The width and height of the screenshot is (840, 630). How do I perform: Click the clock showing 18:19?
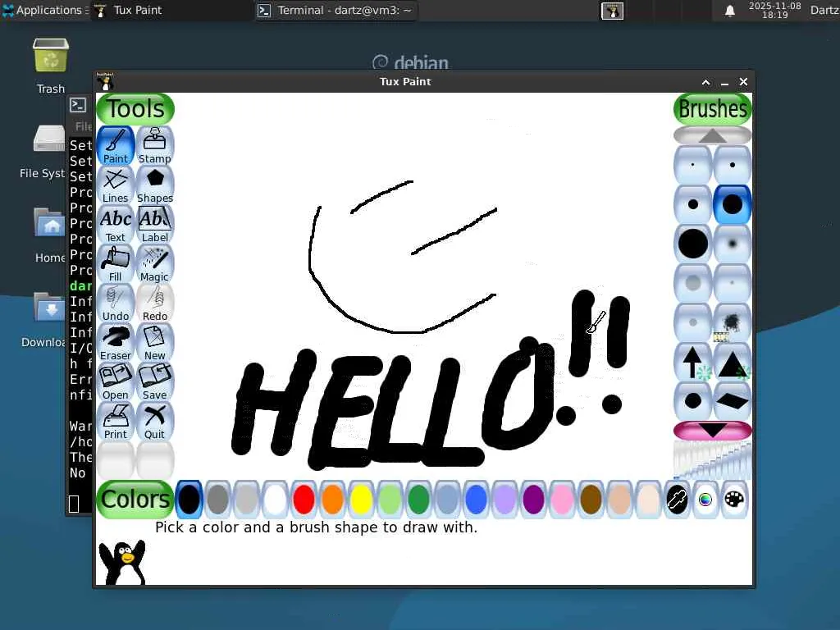tap(774, 10)
